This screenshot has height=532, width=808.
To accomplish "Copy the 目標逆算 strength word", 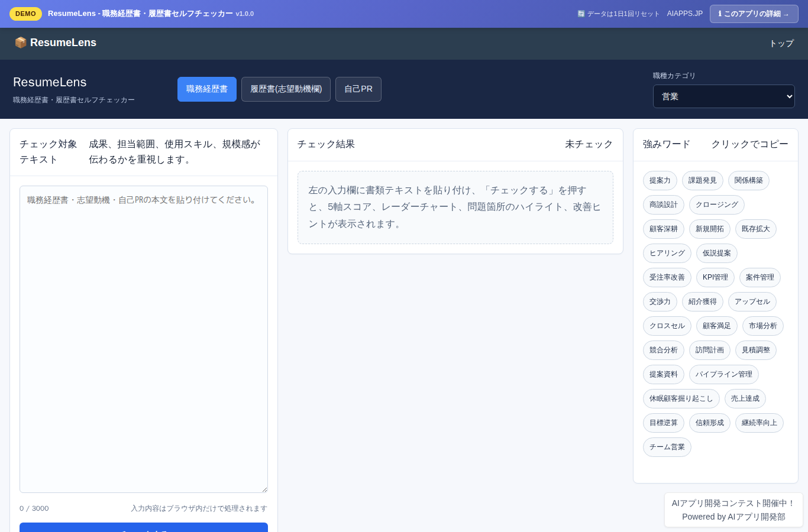I will tap(664, 423).
